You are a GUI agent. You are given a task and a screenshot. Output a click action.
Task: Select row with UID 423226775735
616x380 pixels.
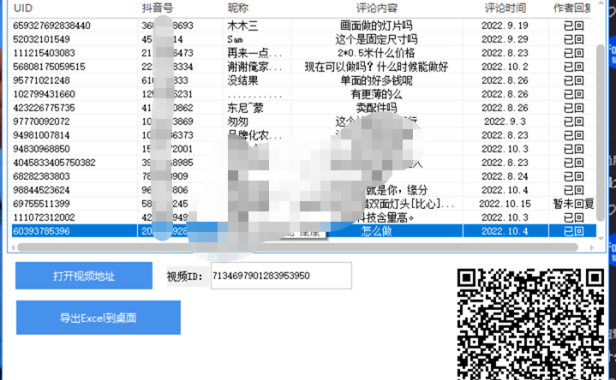coord(304,108)
